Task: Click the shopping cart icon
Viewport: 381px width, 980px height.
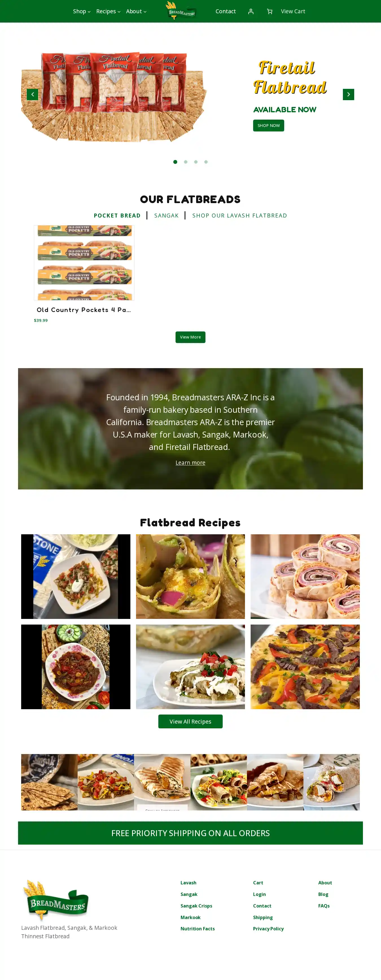Action: coord(270,11)
